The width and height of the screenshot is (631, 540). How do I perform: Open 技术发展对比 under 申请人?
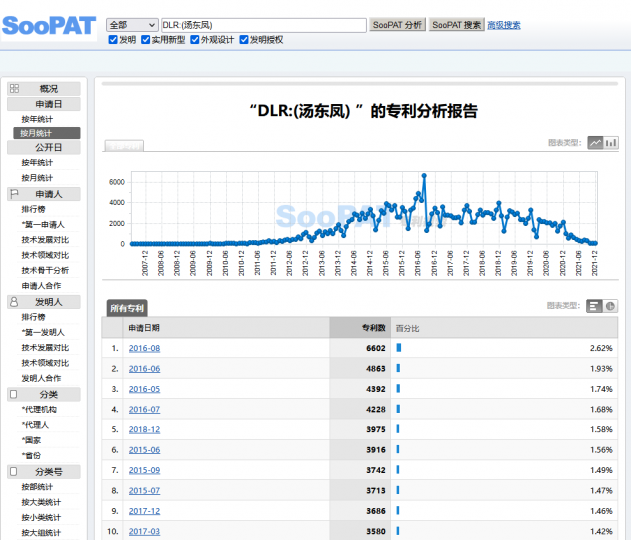point(45,240)
